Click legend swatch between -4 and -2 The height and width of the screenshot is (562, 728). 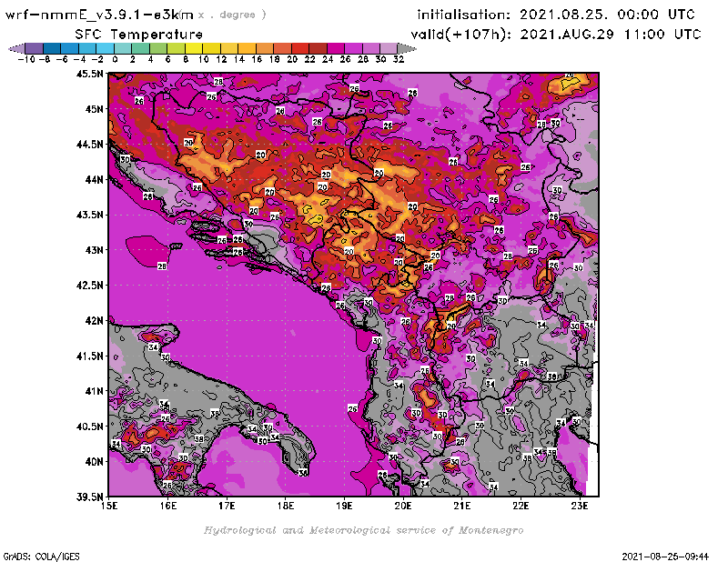pyautogui.click(x=87, y=48)
